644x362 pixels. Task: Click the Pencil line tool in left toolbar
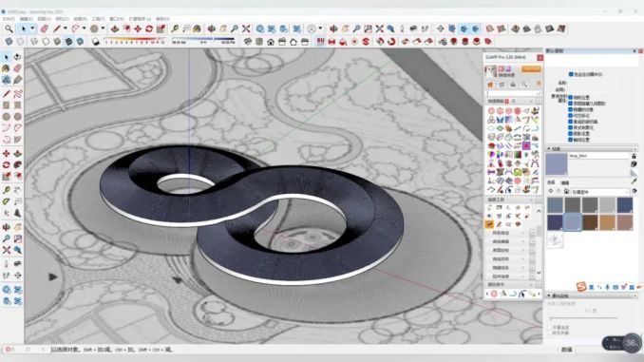[6, 94]
